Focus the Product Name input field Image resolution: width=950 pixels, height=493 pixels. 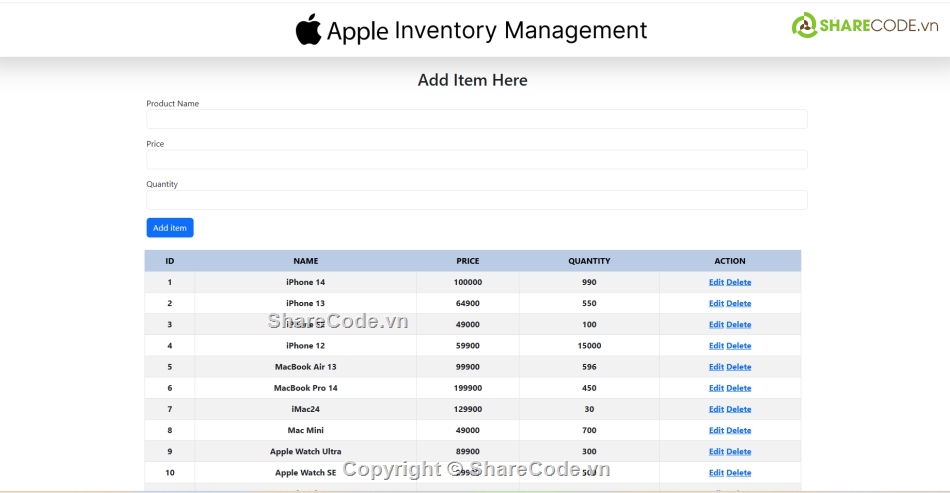point(476,119)
